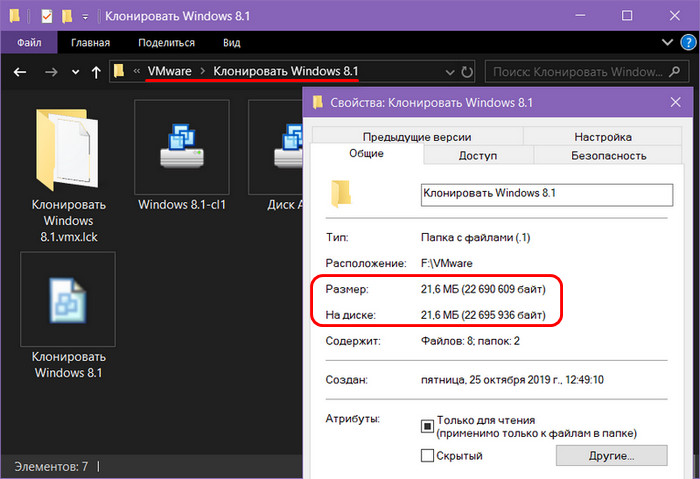The height and width of the screenshot is (479, 700).
Task: Minimize the Explorer window
Action: coord(580,16)
